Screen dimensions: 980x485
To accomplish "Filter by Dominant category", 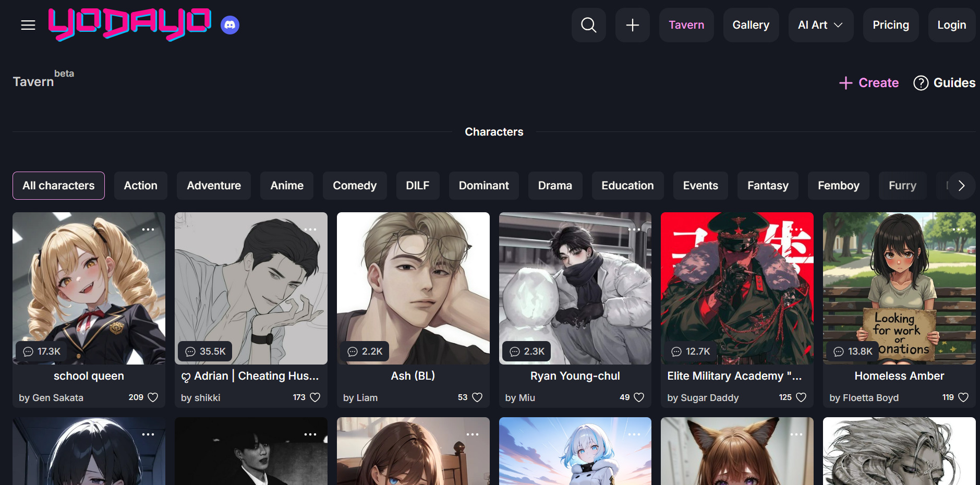I will 484,186.
